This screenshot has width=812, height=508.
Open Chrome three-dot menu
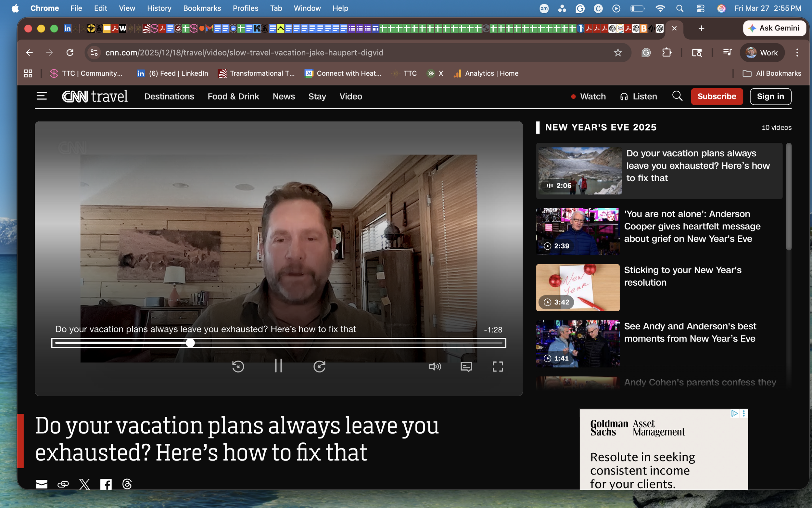(x=797, y=53)
